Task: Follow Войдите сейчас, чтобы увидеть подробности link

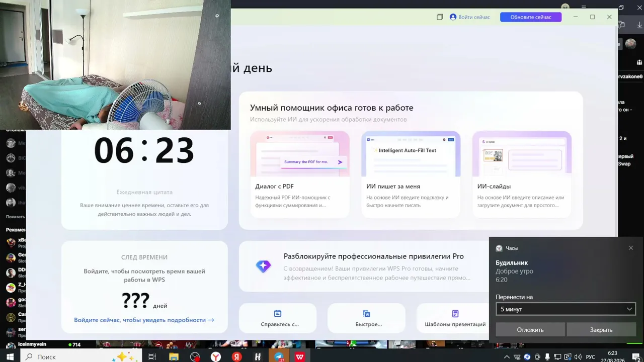Action: 144,320
